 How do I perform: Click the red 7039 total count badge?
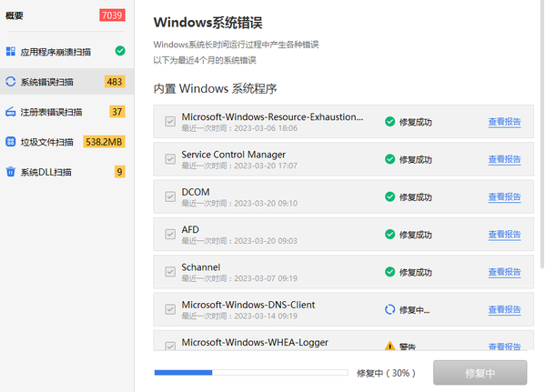coord(111,15)
